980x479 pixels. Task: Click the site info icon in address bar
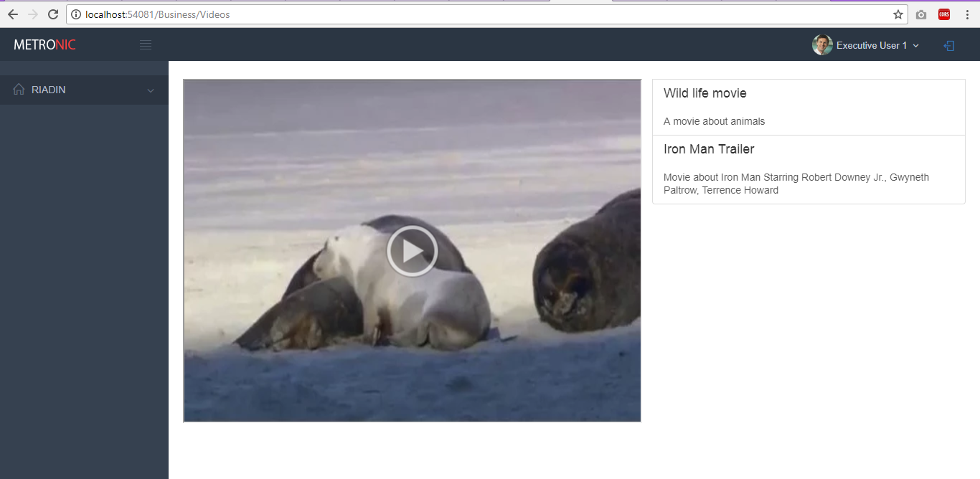[x=76, y=14]
